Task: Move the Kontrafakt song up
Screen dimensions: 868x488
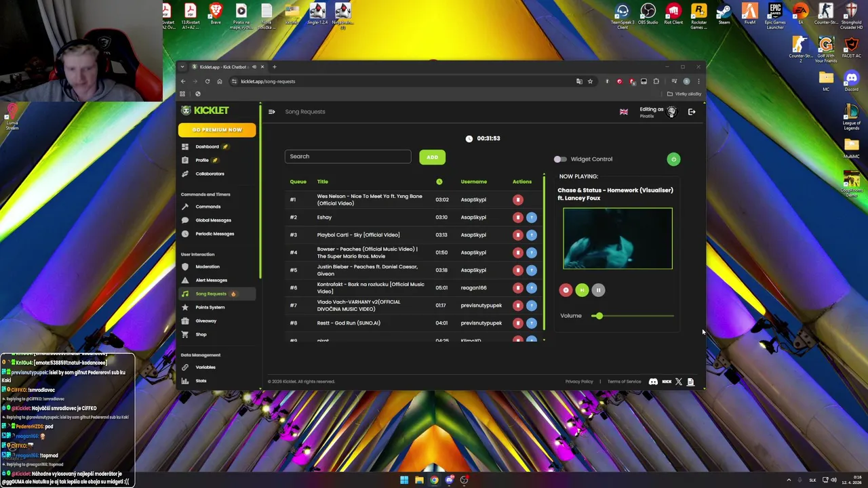Action: coord(532,288)
